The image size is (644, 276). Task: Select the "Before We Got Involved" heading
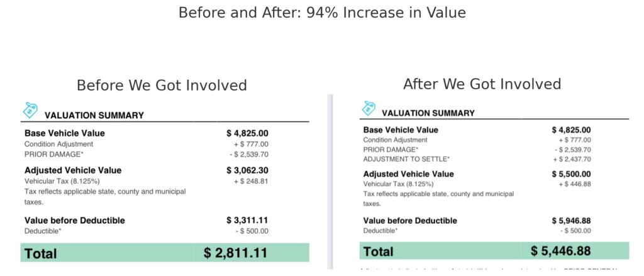click(162, 86)
